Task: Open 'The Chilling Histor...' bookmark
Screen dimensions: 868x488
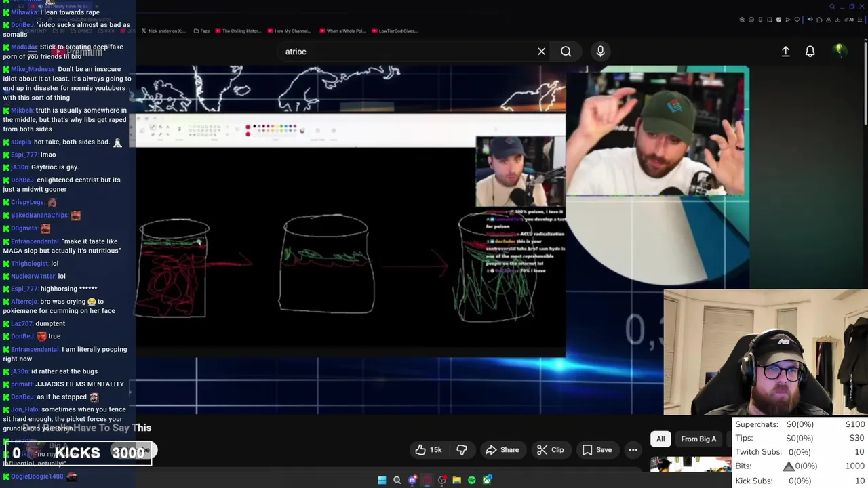Action: (237, 30)
